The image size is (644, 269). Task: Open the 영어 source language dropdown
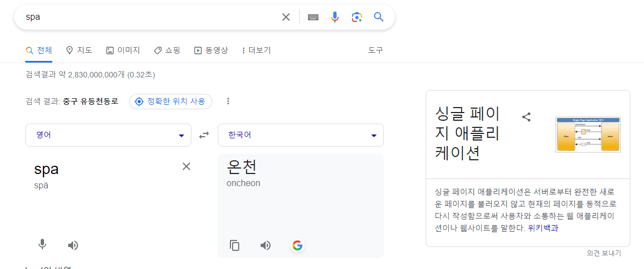108,135
